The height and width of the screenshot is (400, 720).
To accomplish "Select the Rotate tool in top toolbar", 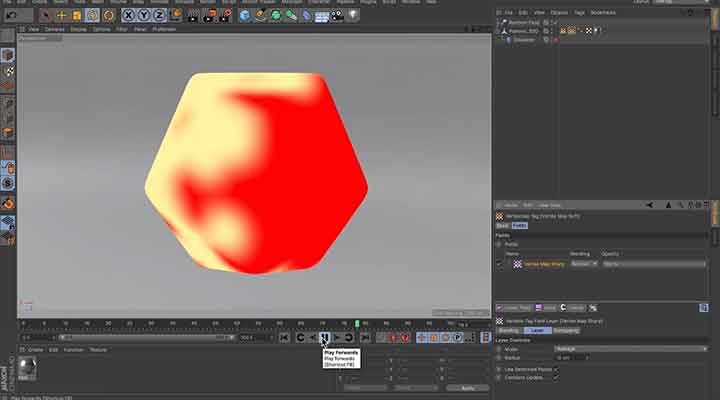I will click(92, 16).
